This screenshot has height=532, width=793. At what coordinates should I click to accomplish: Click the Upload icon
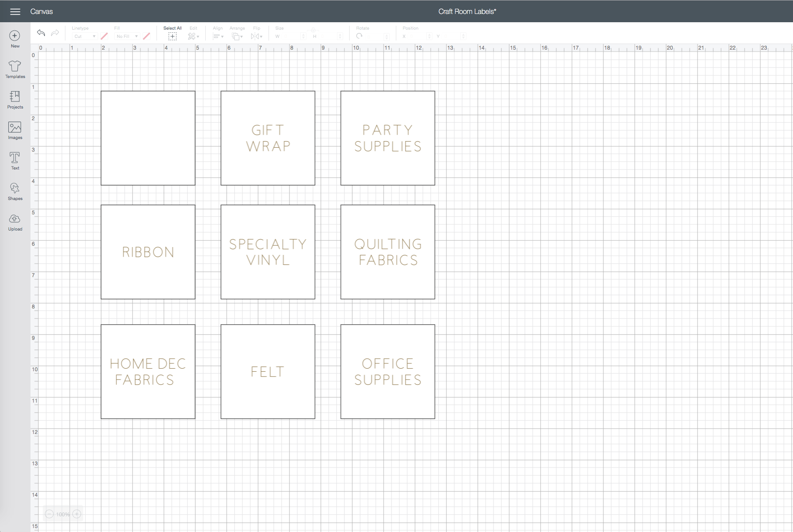pos(15,219)
